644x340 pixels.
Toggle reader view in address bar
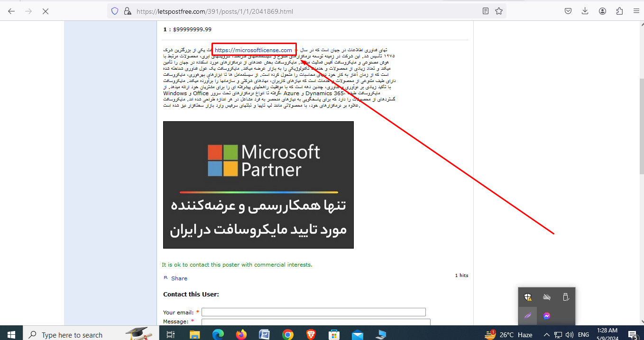pos(486,11)
